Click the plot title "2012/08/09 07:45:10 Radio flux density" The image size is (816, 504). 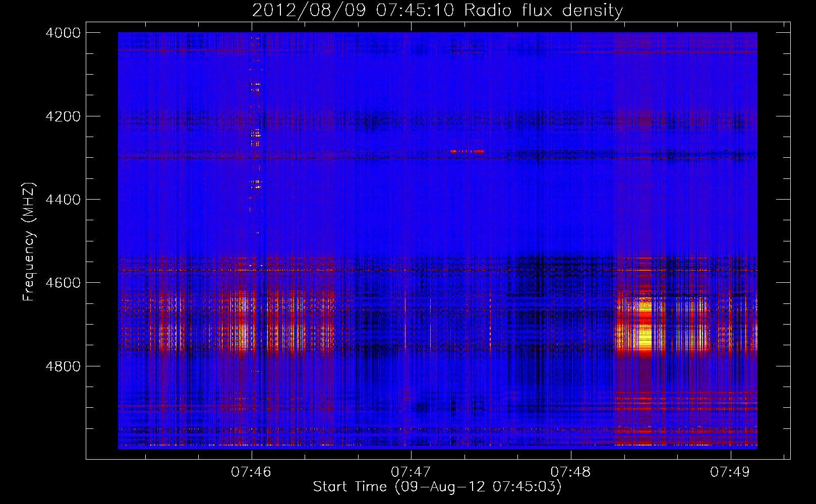pos(437,10)
